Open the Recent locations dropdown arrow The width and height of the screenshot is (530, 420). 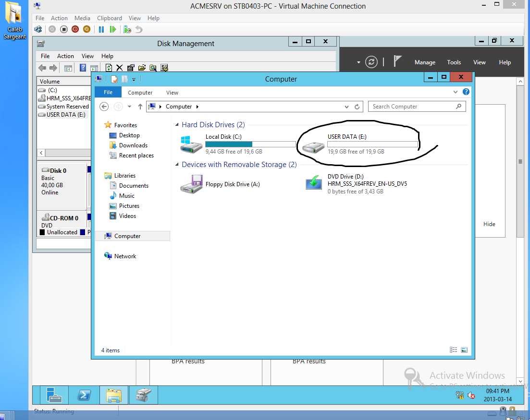tap(129, 107)
